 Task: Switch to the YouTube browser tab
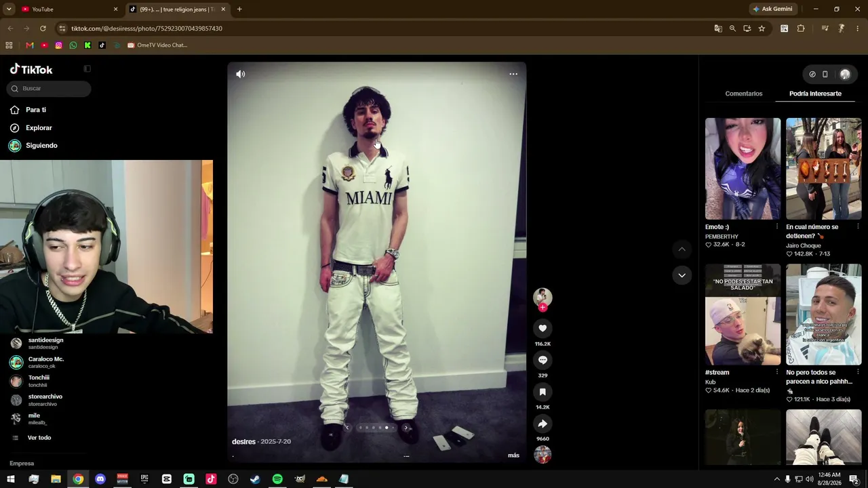68,9
